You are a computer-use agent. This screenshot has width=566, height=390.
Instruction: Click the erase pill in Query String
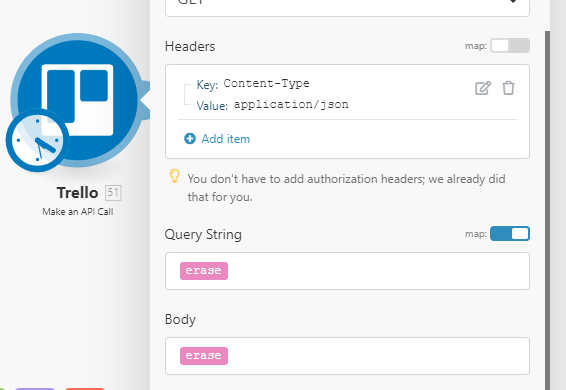[x=204, y=271]
